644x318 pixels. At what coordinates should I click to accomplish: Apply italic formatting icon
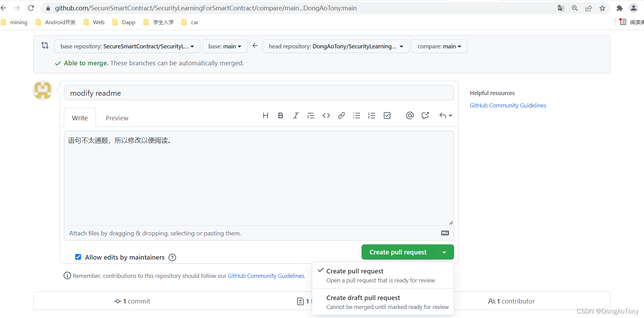[x=296, y=115]
